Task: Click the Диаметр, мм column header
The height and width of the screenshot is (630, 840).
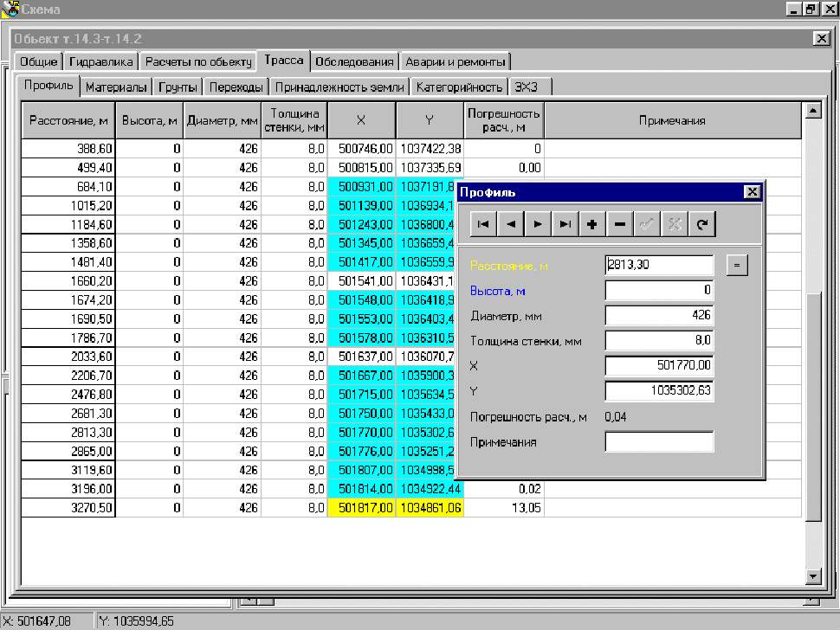Action: (x=223, y=120)
